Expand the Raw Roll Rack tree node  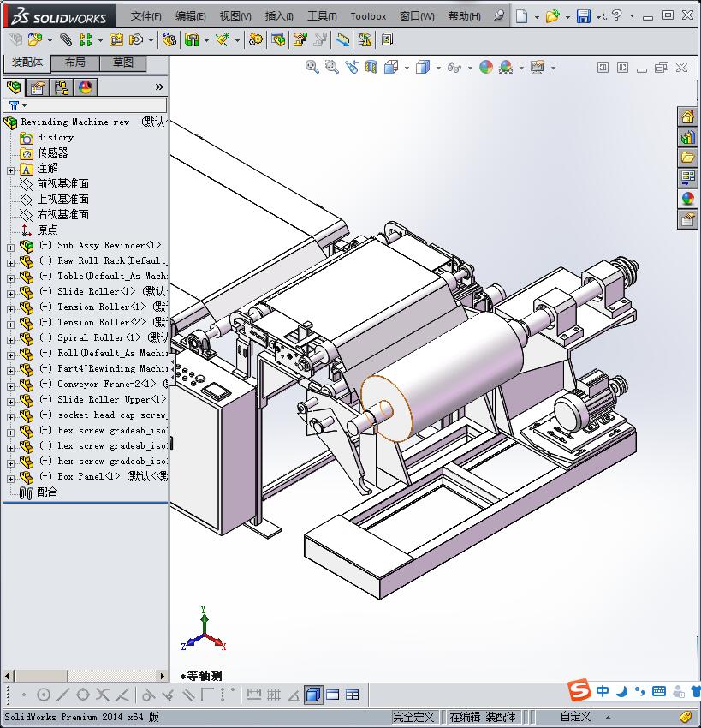point(10,263)
